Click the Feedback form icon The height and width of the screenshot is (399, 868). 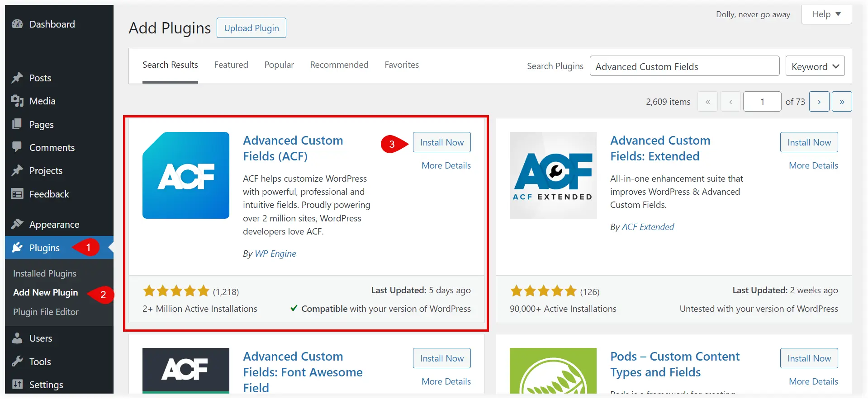coord(17,194)
